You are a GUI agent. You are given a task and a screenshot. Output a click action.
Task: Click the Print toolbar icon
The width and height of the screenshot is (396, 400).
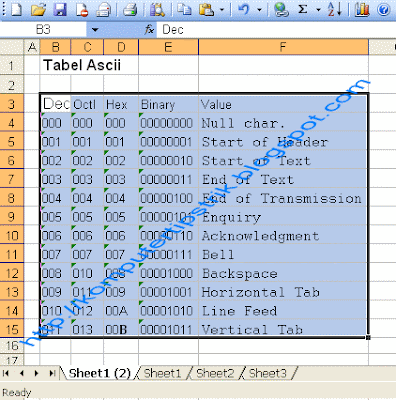pyautogui.click(x=129, y=9)
